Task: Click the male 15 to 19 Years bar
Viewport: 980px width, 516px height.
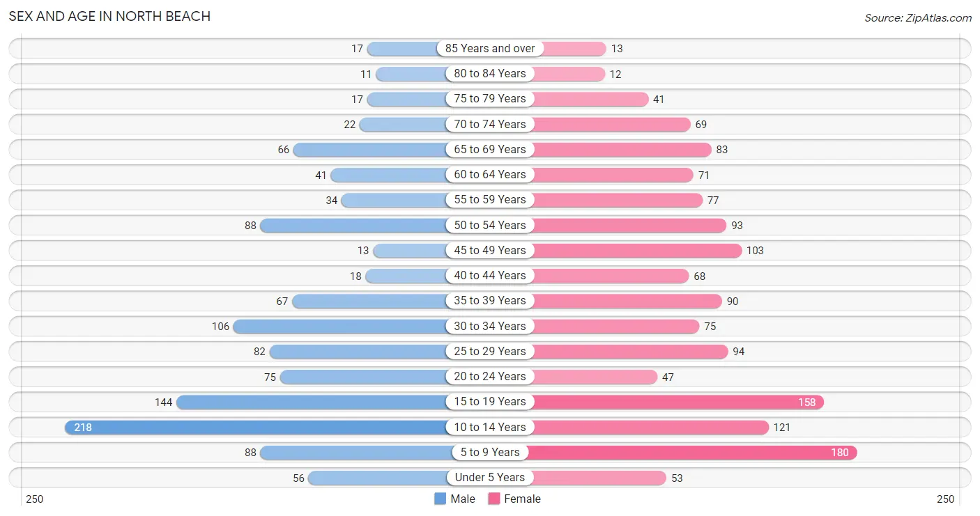Action: [x=312, y=402]
